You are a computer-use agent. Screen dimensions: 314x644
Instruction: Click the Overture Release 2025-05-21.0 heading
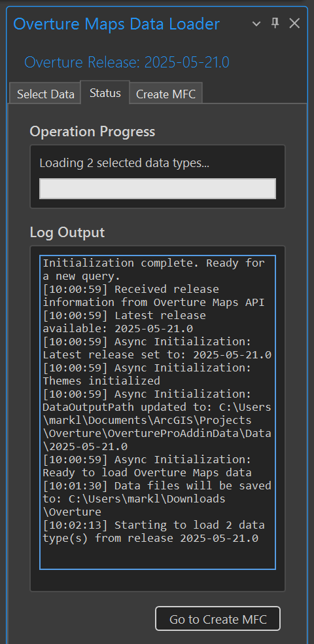tap(127, 62)
